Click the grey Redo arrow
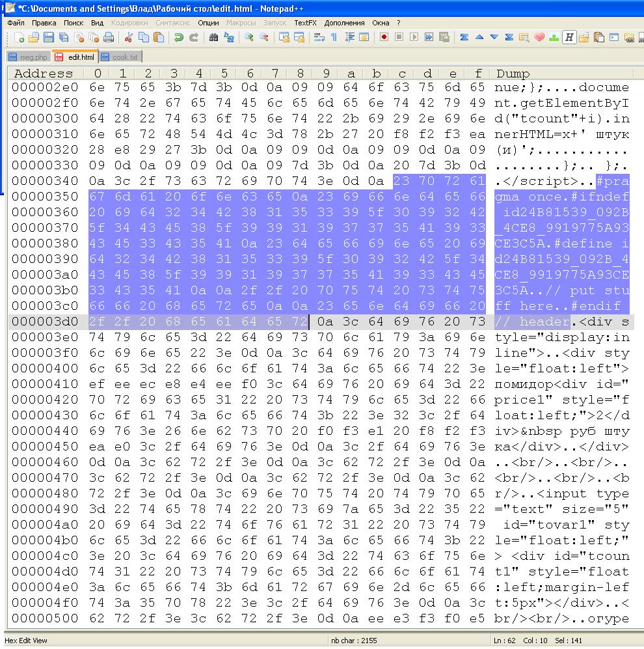 194,38
